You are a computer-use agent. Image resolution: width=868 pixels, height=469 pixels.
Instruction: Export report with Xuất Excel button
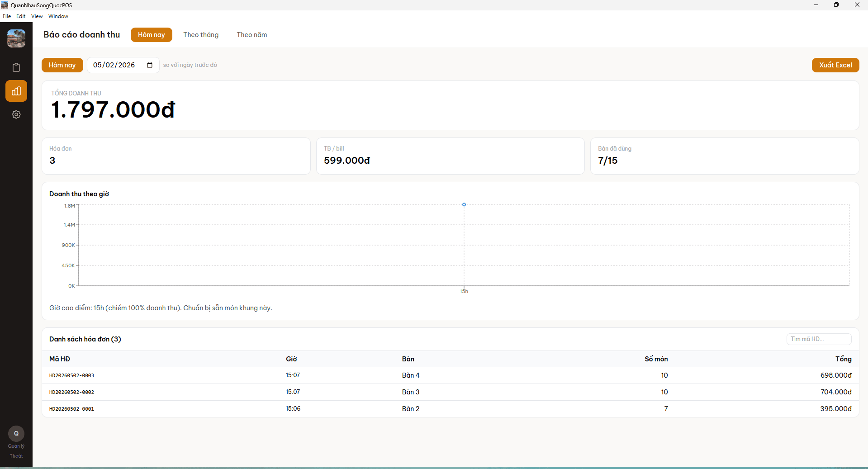coord(835,65)
